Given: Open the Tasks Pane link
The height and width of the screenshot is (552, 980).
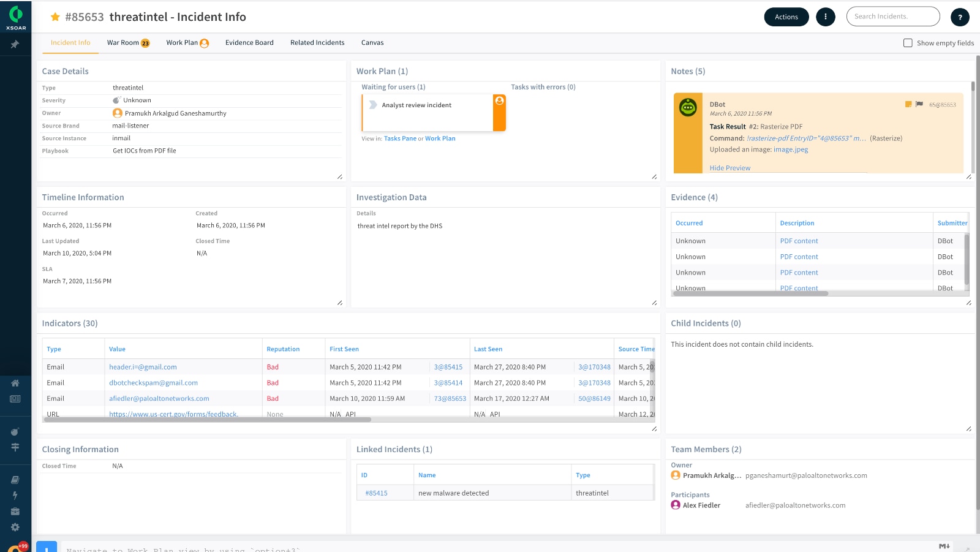Looking at the screenshot, I should (x=400, y=138).
